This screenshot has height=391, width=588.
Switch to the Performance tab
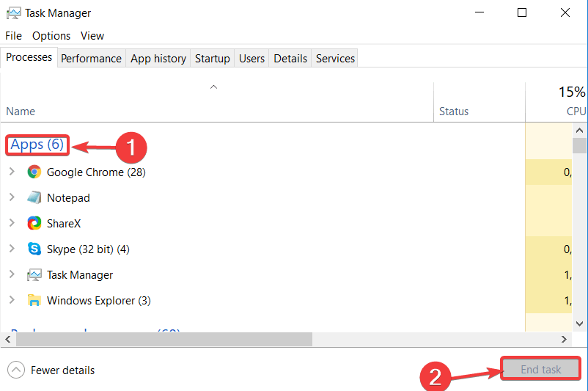pyautogui.click(x=91, y=59)
